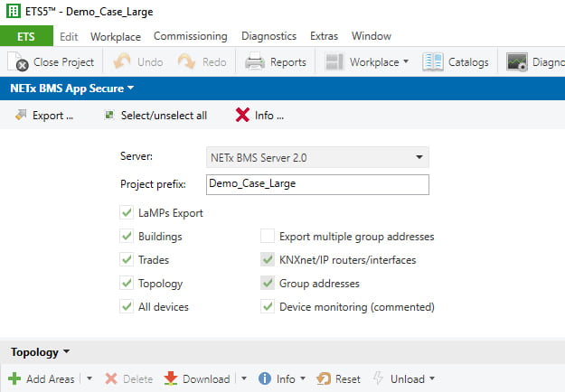This screenshot has width=565, height=392.
Task: Click the ETS5 application icon in title bar
Action: coord(13,11)
